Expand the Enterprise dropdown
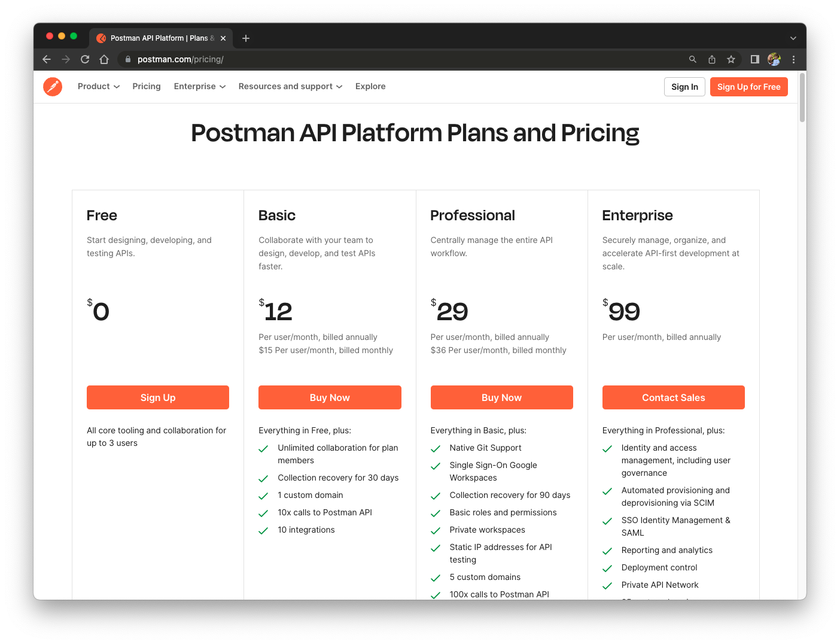 tap(199, 86)
